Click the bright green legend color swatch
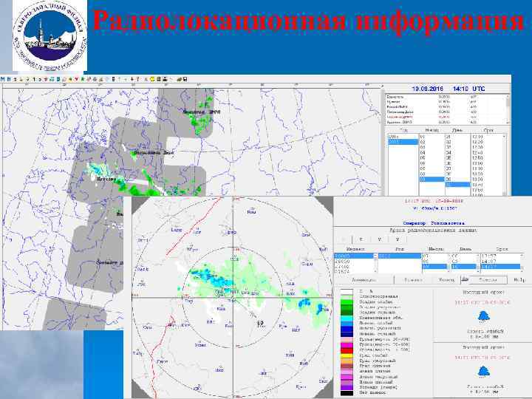532x399 pixels. pos(347,302)
